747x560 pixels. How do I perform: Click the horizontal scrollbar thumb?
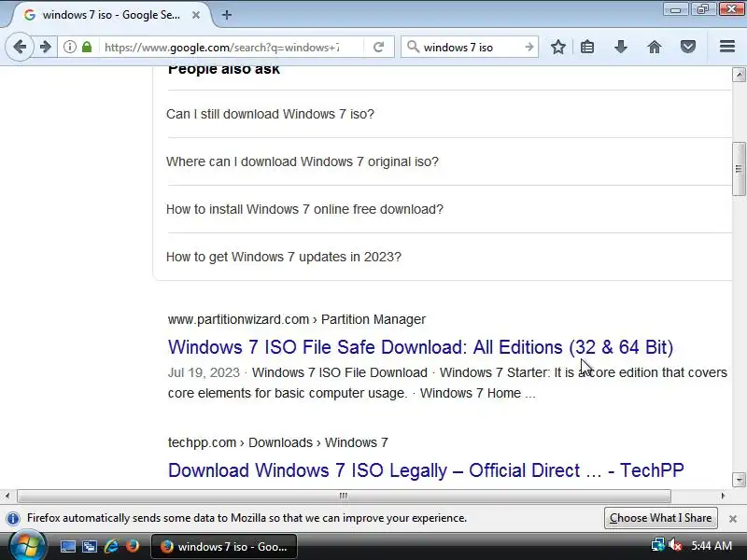coord(344,496)
